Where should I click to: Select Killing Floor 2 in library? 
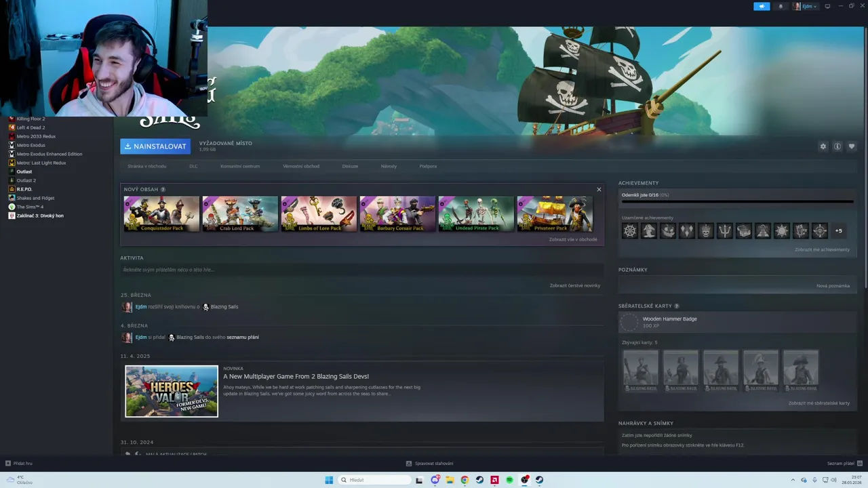[31, 119]
